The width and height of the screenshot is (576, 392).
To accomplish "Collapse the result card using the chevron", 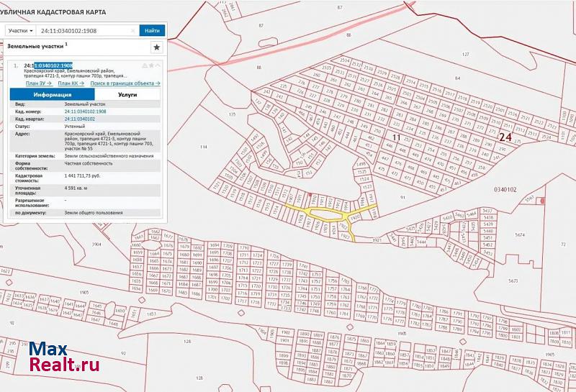I will (x=158, y=65).
